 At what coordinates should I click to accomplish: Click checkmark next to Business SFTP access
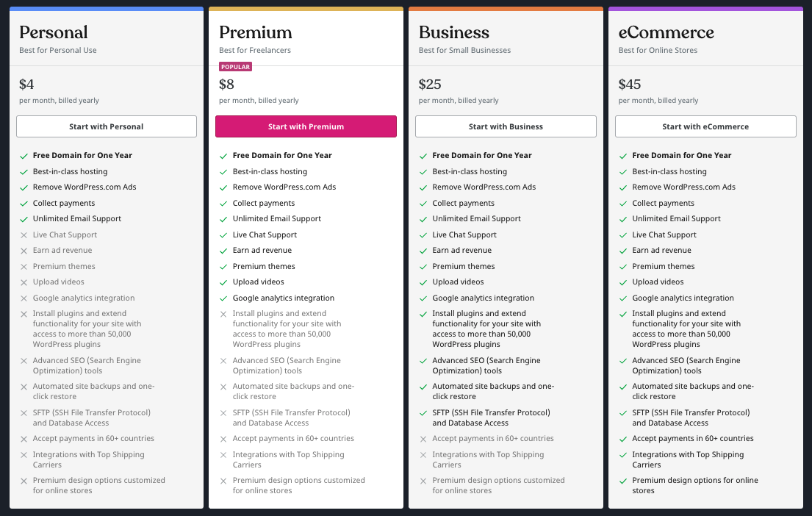coord(424,413)
